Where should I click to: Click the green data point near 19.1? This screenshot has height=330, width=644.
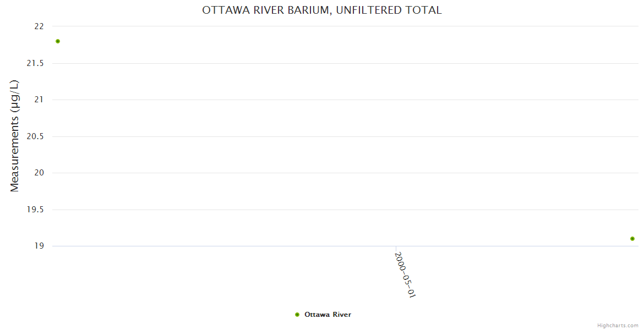point(632,239)
